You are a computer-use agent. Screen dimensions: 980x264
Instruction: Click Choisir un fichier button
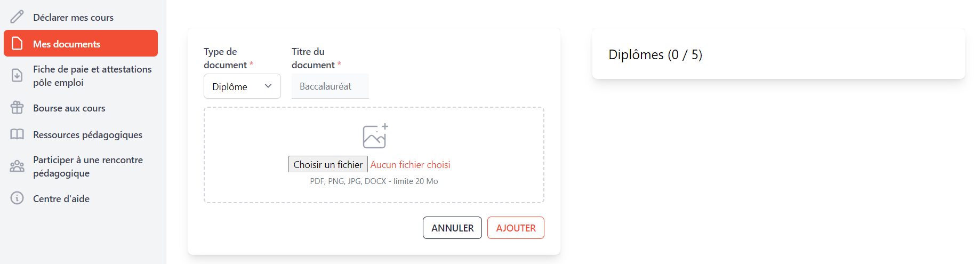click(x=328, y=164)
